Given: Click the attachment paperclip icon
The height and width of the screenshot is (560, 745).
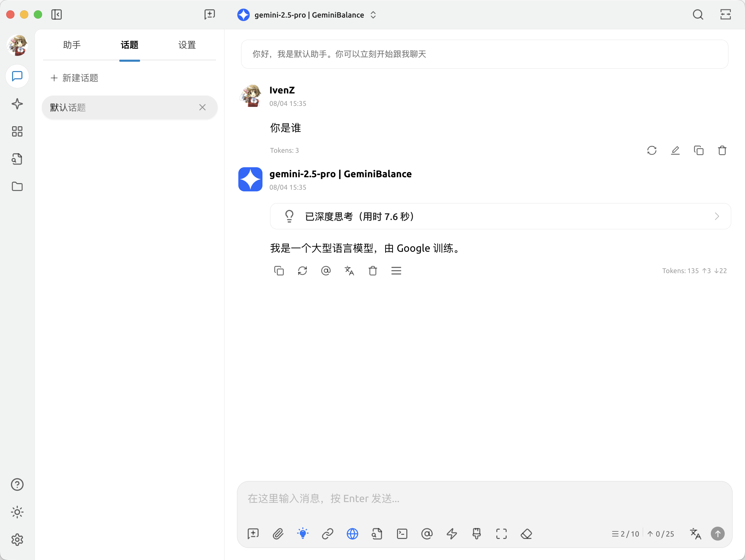Looking at the screenshot, I should [x=278, y=534].
